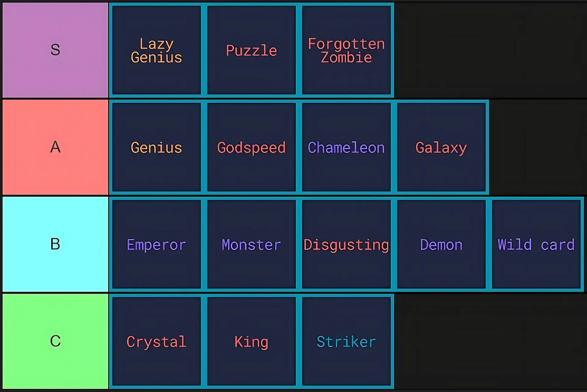587x392 pixels.
Task: Open the Chameleon tier card menu
Action: [x=345, y=147]
